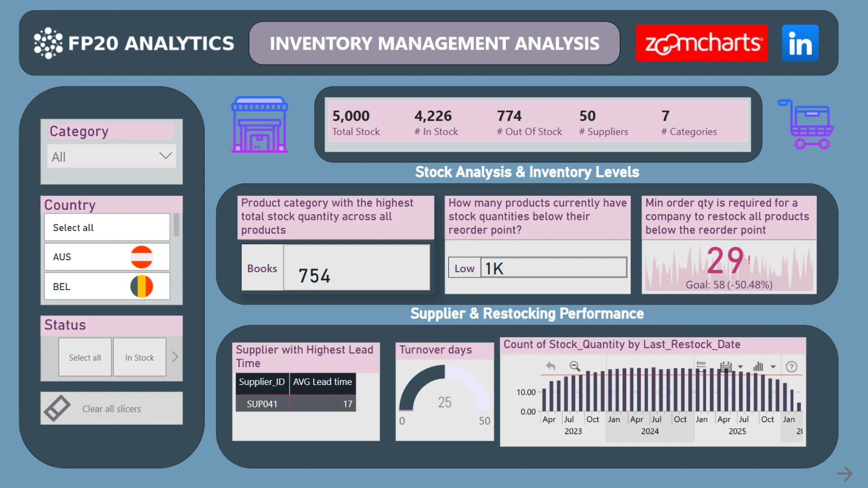Open the ZoomCharts logo link
The image size is (868, 488).
click(x=702, y=43)
